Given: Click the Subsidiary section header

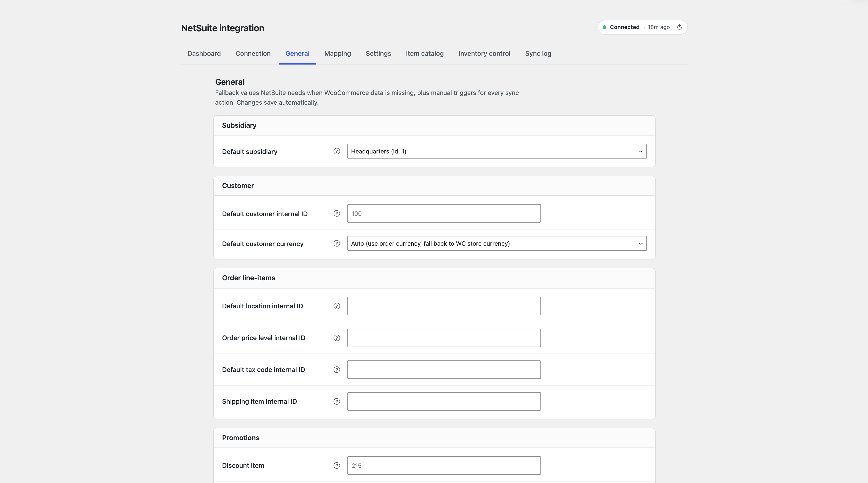Looking at the screenshot, I should (434, 125).
